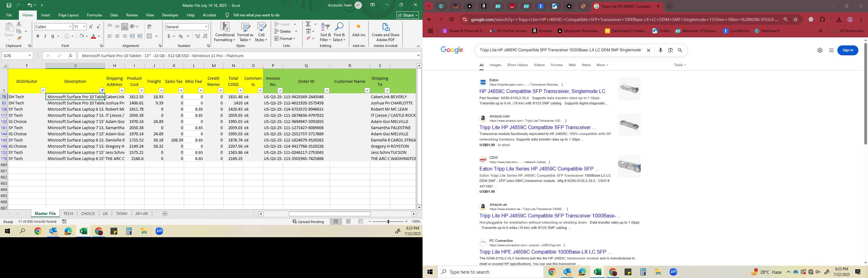
Task: Click the Increase Indent icon
Action: (x=140, y=36)
